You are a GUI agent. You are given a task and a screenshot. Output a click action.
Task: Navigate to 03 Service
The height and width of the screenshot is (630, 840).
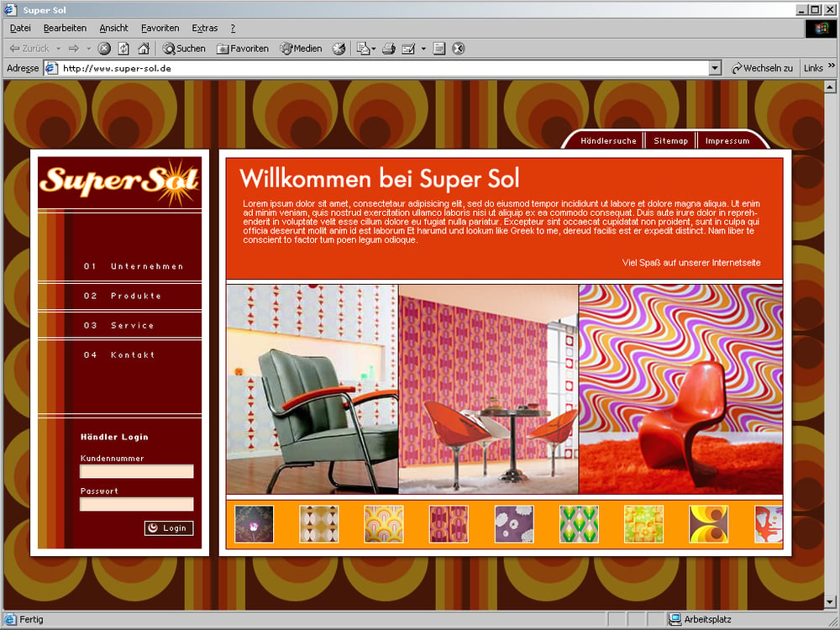click(118, 325)
